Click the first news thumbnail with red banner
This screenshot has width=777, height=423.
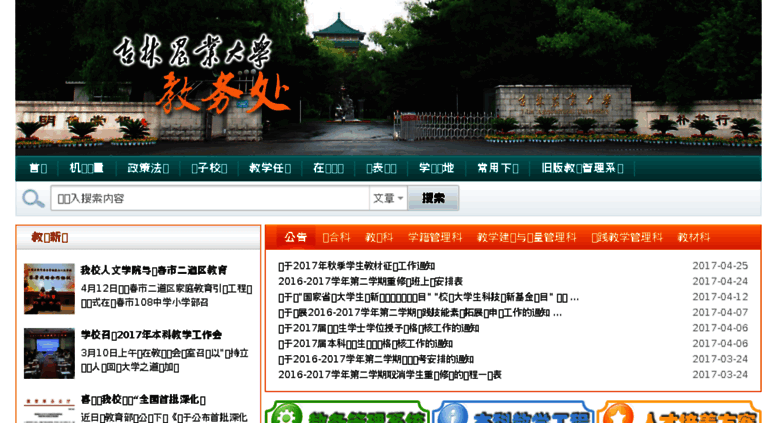[x=49, y=289]
